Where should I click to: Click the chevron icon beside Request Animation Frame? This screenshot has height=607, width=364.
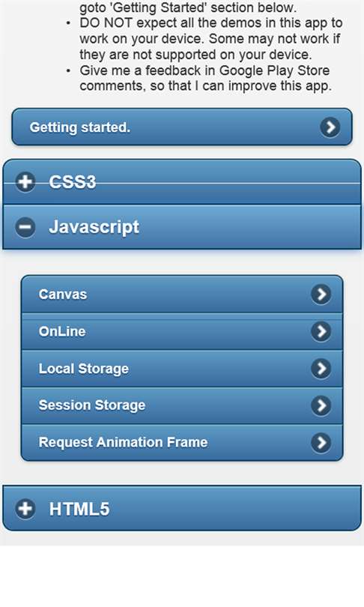(x=321, y=442)
